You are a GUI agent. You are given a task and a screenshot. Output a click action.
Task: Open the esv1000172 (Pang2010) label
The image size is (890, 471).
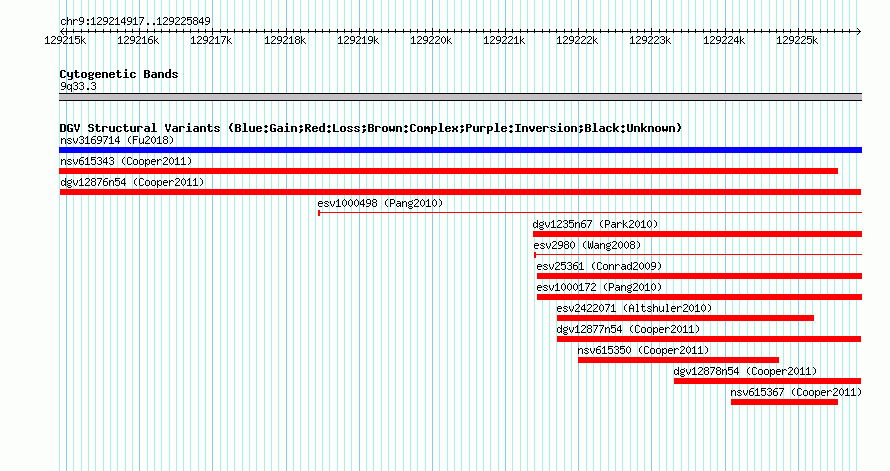pyautogui.click(x=599, y=287)
